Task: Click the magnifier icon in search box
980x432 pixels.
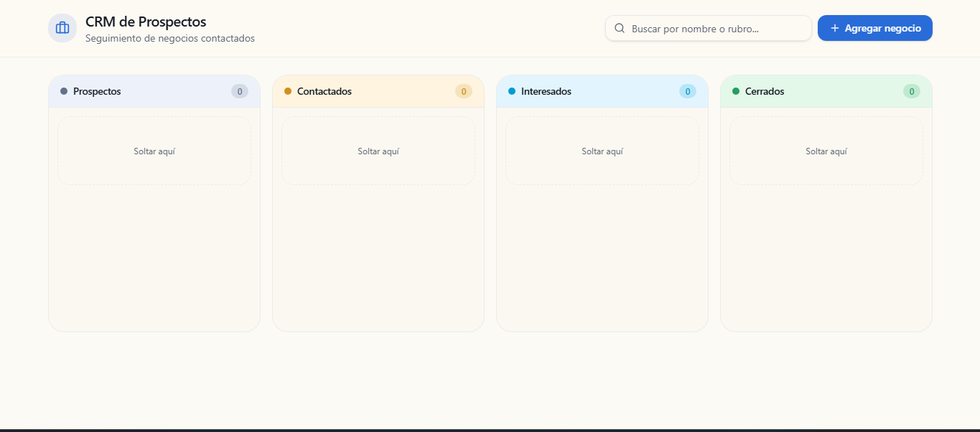Action: [x=620, y=29]
